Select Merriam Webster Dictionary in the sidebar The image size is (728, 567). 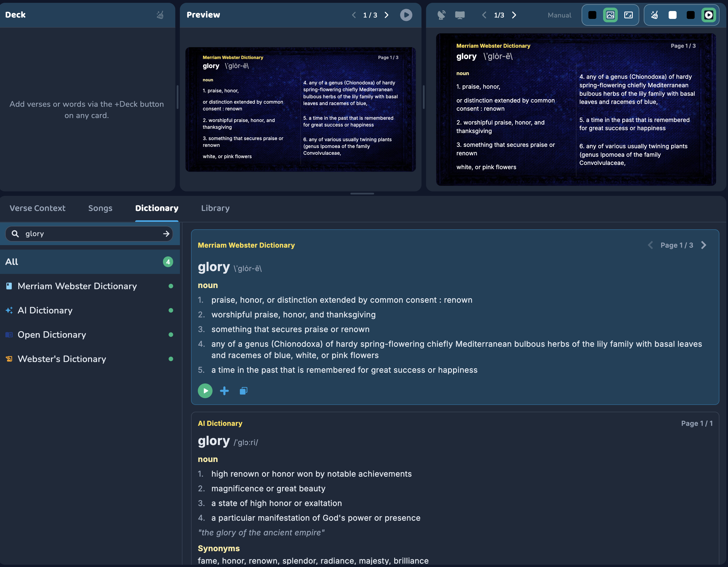(90, 286)
